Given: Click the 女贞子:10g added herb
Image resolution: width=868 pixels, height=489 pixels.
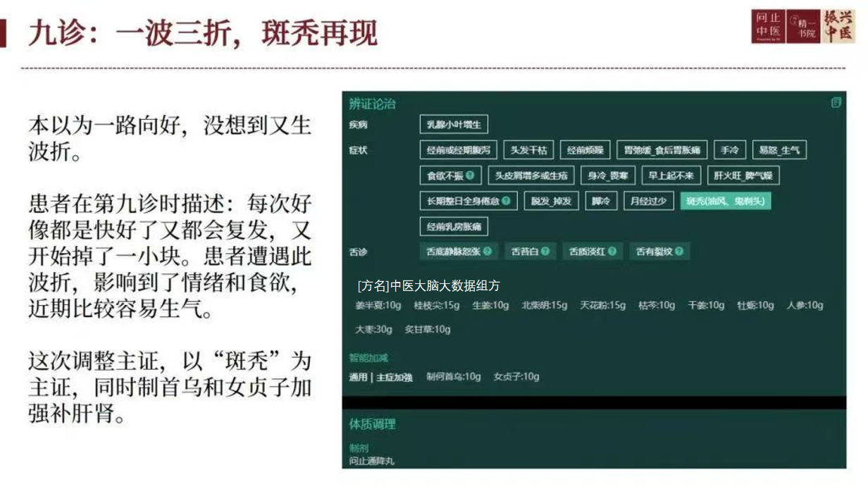Looking at the screenshot, I should (x=516, y=377).
